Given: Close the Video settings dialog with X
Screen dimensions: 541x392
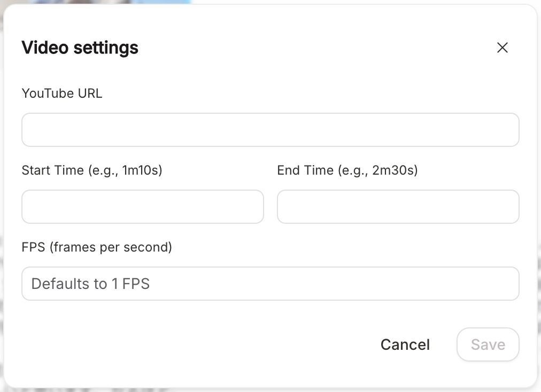Looking at the screenshot, I should (x=502, y=48).
